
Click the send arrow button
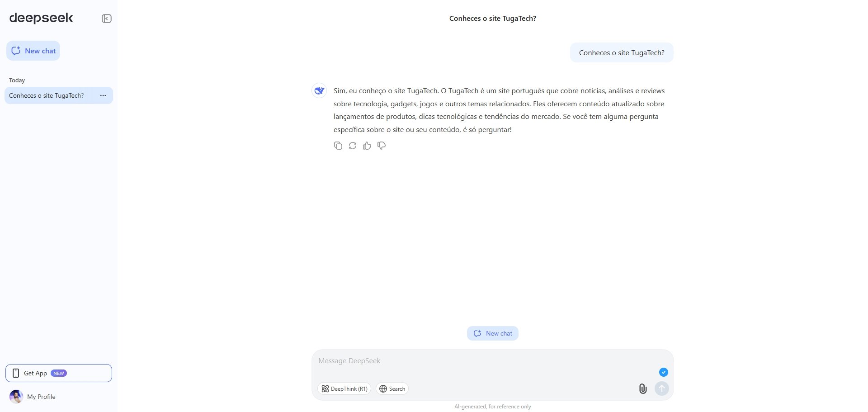(x=662, y=388)
